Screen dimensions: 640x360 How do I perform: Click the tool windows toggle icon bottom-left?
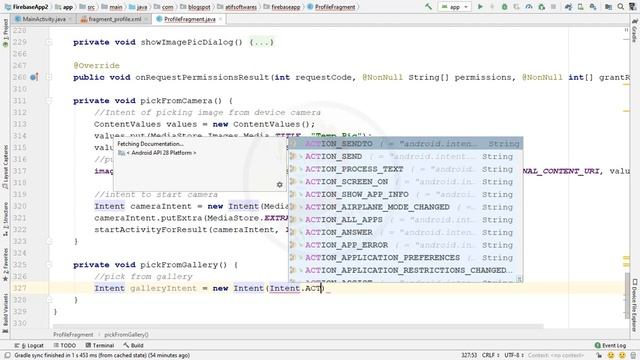(x=7, y=356)
